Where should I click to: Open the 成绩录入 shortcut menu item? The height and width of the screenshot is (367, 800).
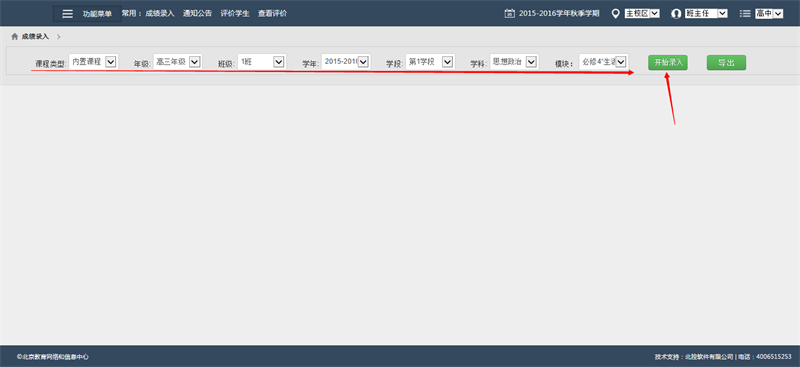click(x=160, y=14)
